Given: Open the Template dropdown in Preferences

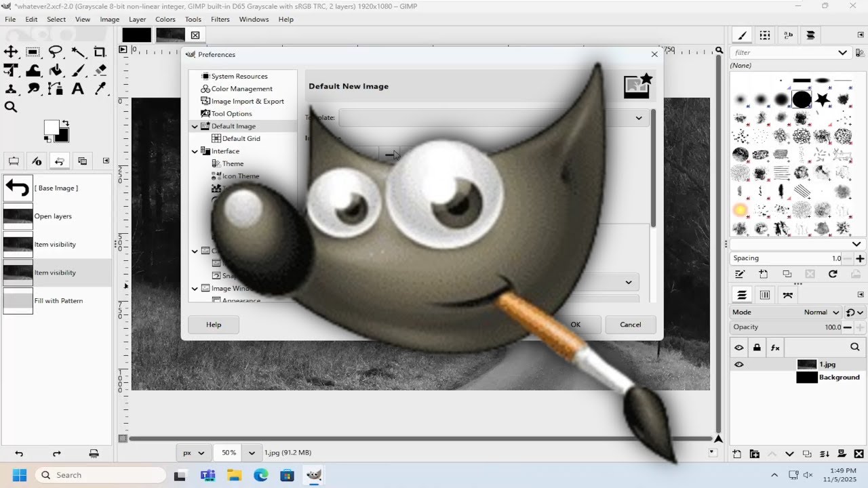Looking at the screenshot, I should [x=494, y=118].
